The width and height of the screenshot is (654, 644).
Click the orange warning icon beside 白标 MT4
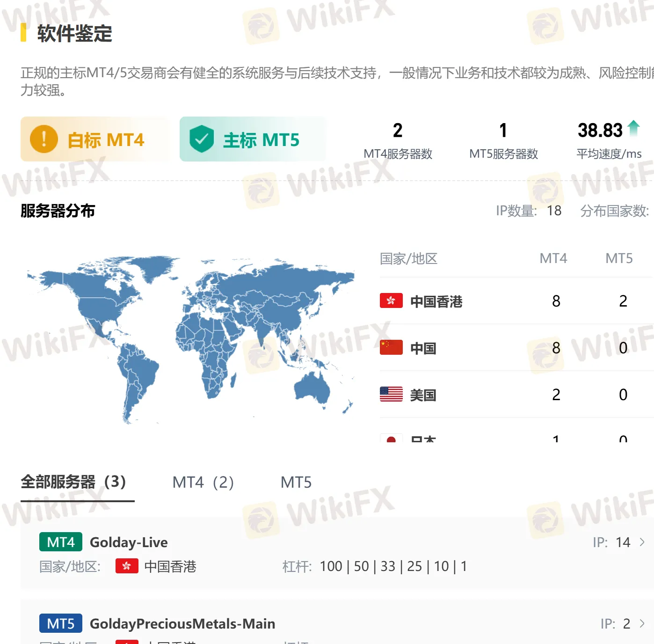coord(44,139)
